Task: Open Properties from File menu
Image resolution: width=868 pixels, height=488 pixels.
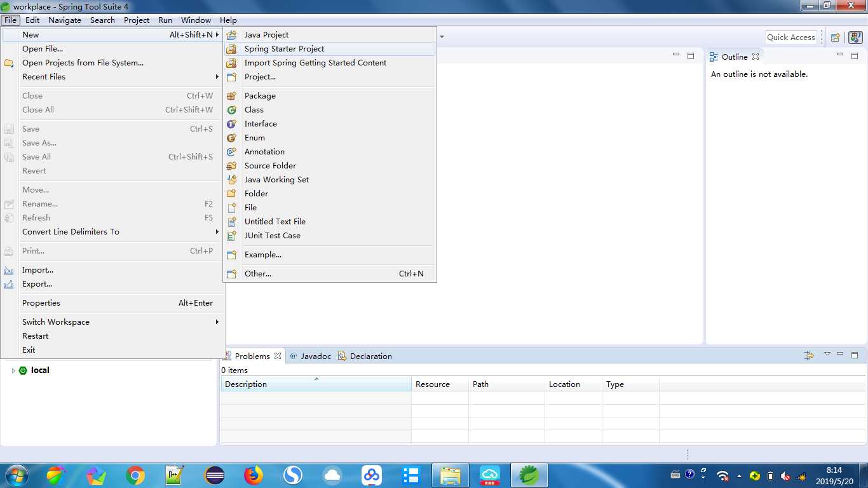Action: (112, 303)
